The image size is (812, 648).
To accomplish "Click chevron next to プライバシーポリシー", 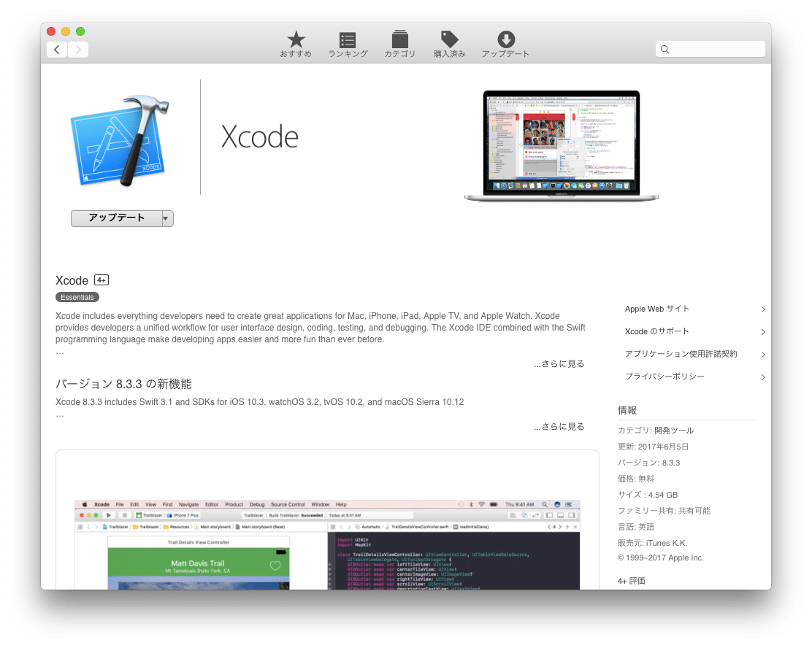I will pyautogui.click(x=763, y=377).
